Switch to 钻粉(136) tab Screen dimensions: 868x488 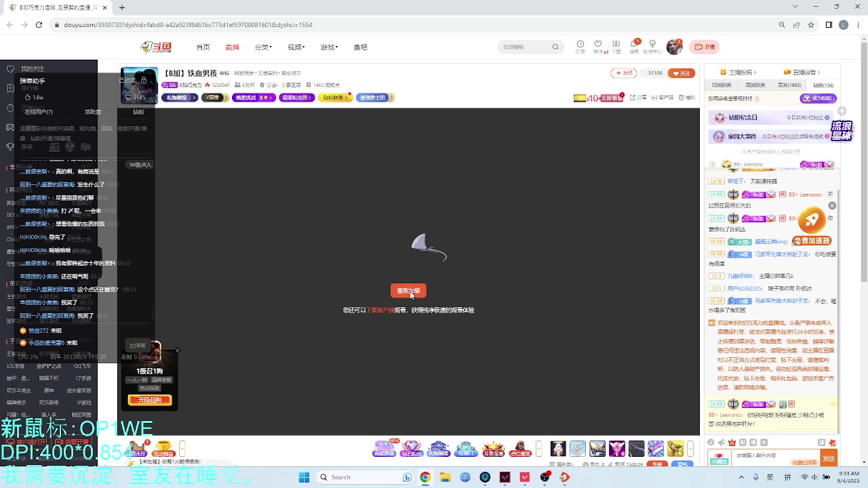click(x=823, y=85)
